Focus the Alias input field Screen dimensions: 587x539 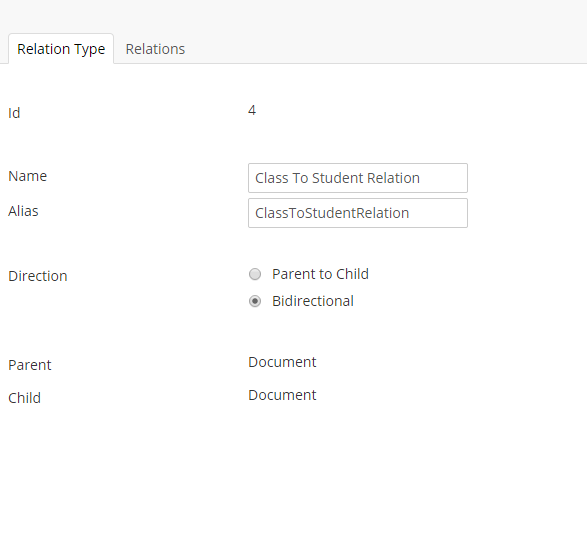[358, 213]
